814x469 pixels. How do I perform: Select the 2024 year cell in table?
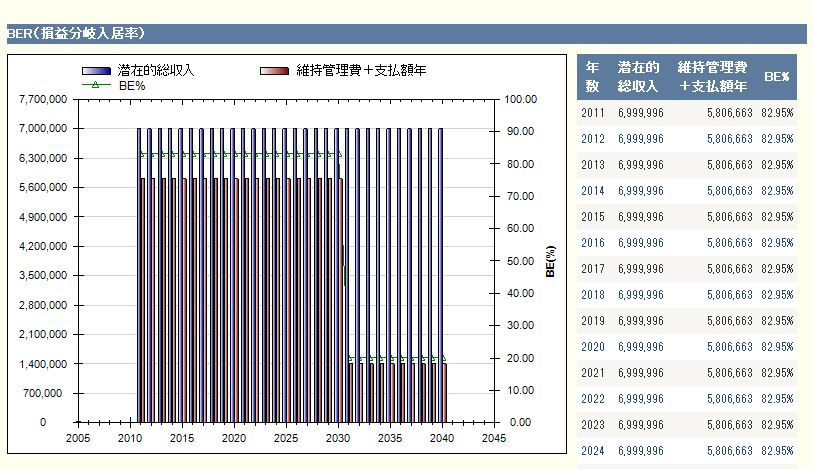tap(593, 451)
